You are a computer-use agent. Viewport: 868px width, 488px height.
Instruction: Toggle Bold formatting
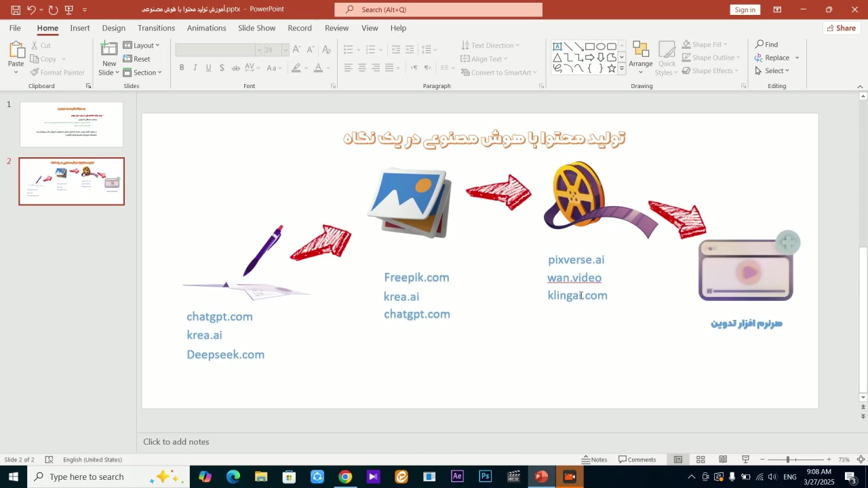[x=182, y=68]
